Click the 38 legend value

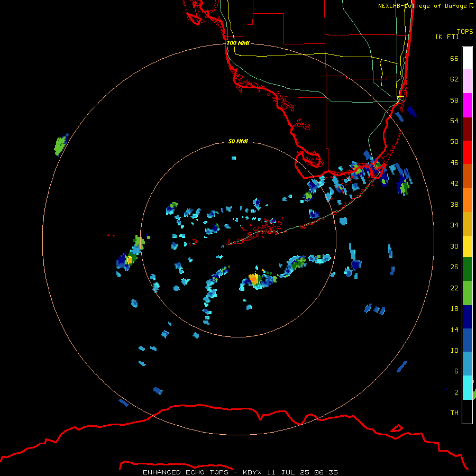pos(454,204)
